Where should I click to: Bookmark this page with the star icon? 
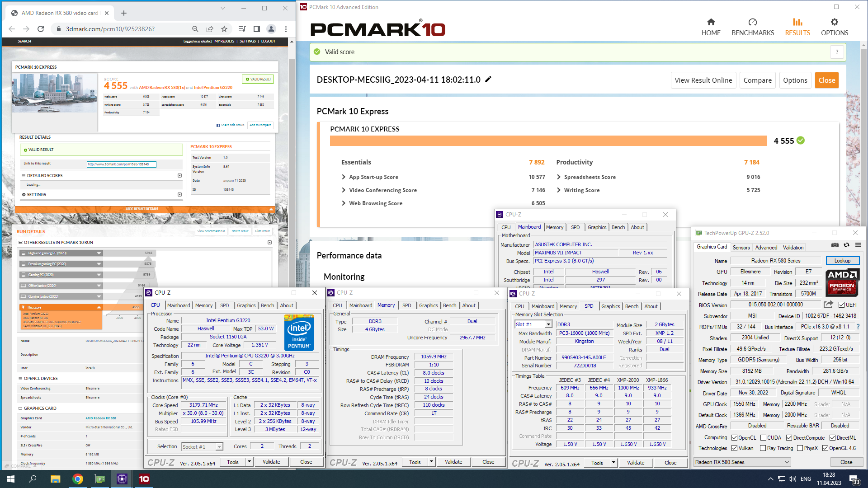coord(224,29)
